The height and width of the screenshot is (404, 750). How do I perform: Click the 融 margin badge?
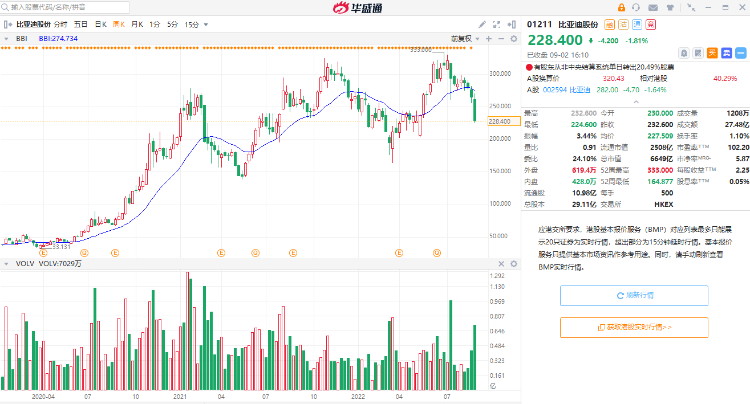point(609,24)
